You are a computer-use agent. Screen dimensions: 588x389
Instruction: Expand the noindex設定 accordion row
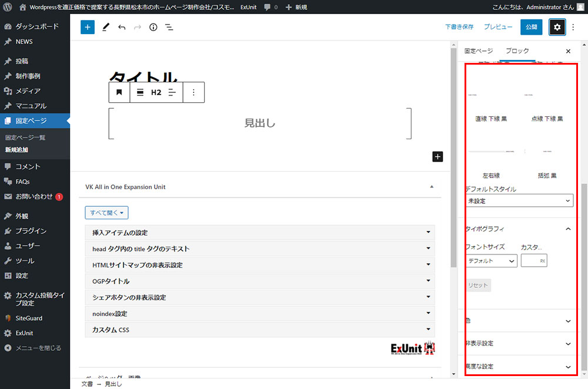(260, 314)
